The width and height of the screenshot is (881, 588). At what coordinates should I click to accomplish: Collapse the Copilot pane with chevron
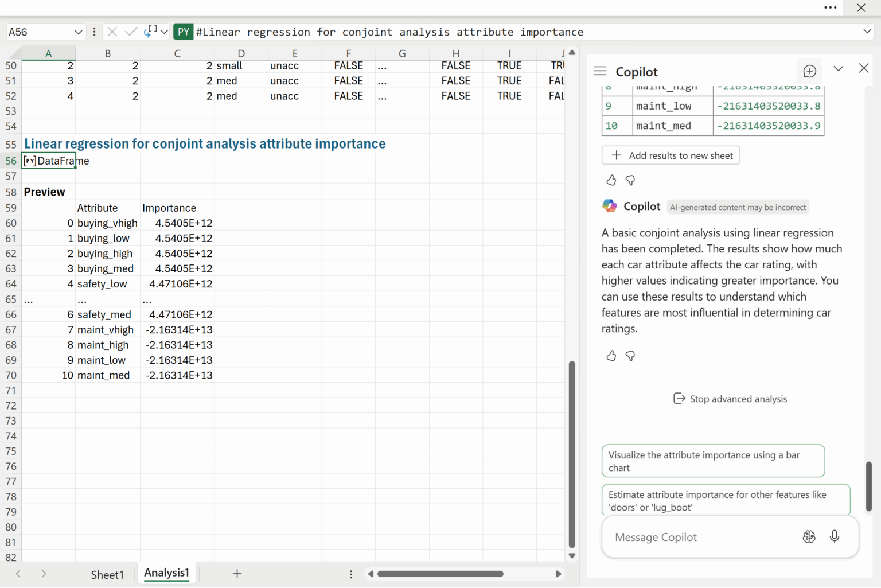(838, 69)
